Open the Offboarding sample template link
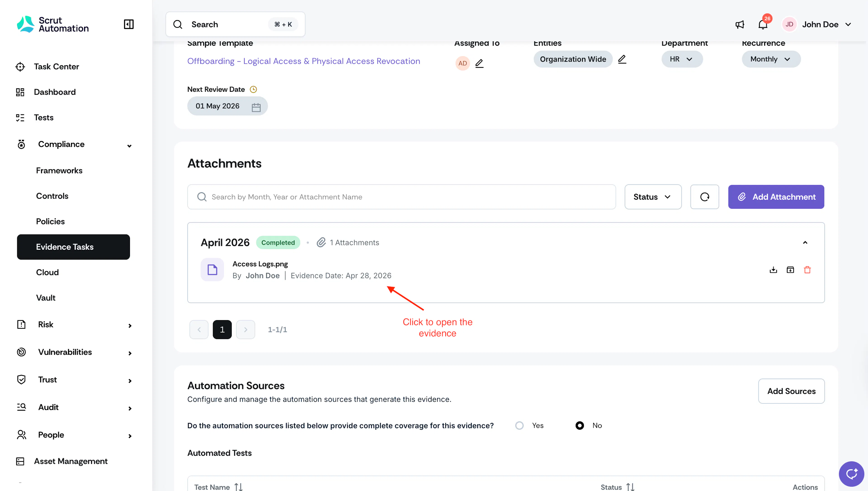Screen dimensions: 868x491 click(303, 61)
